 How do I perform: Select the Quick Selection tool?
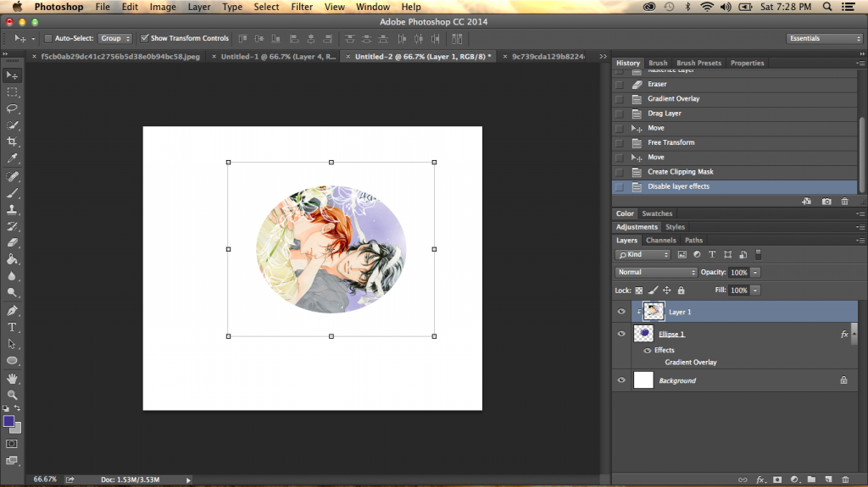12,125
